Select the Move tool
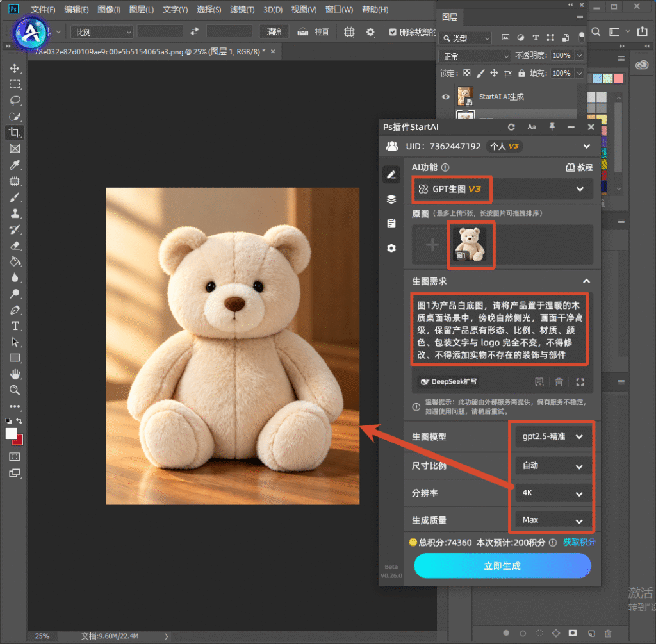The width and height of the screenshot is (656, 644). pyautogui.click(x=15, y=68)
